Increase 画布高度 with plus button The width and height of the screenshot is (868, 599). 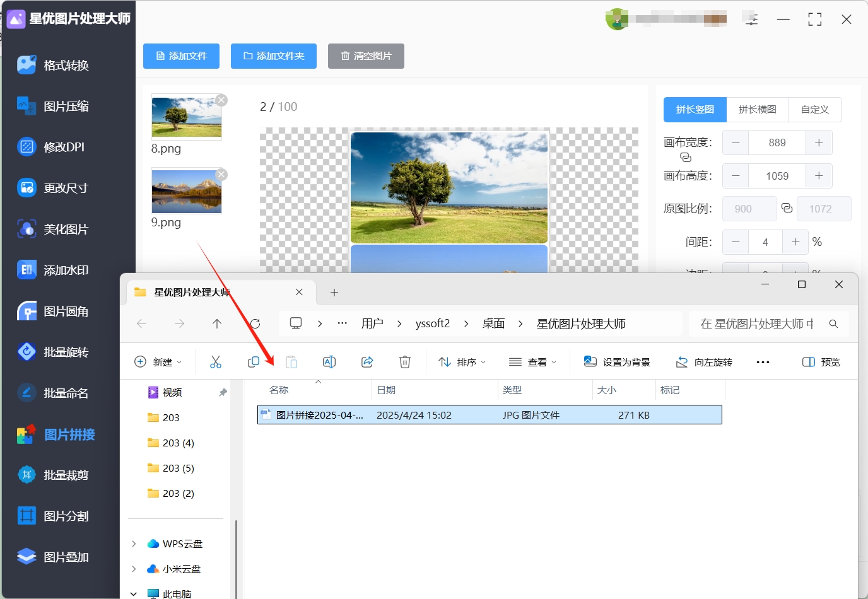pos(819,176)
